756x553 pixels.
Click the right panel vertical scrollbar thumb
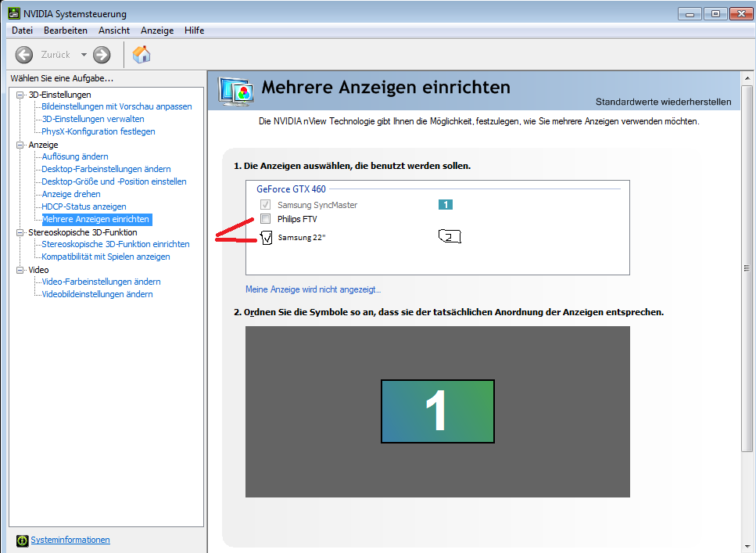[747, 269]
